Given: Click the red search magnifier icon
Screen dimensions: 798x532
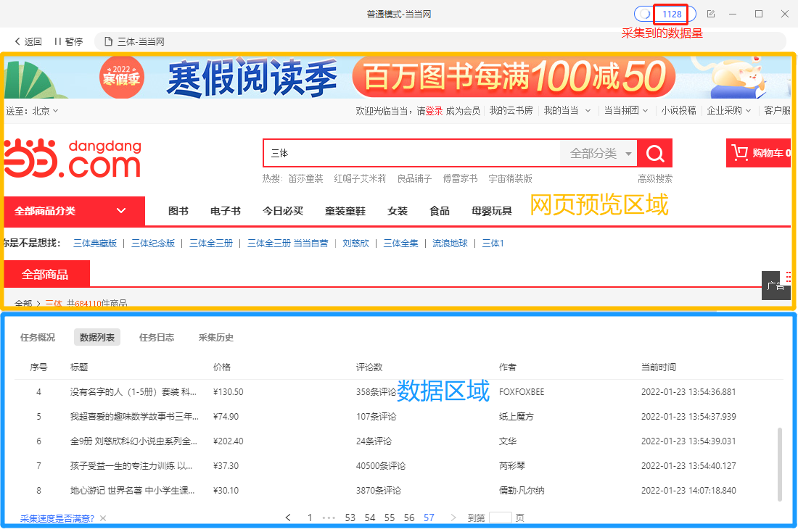Looking at the screenshot, I should pos(654,153).
